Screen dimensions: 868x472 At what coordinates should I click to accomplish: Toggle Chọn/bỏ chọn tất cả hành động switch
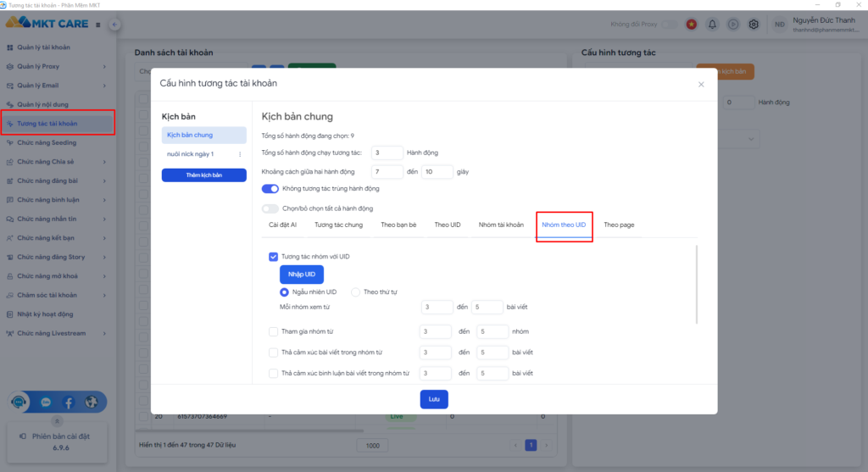coord(270,208)
